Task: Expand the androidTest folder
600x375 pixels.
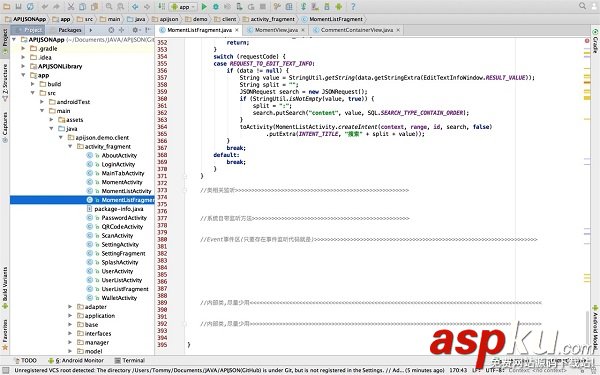Action: tap(42, 102)
